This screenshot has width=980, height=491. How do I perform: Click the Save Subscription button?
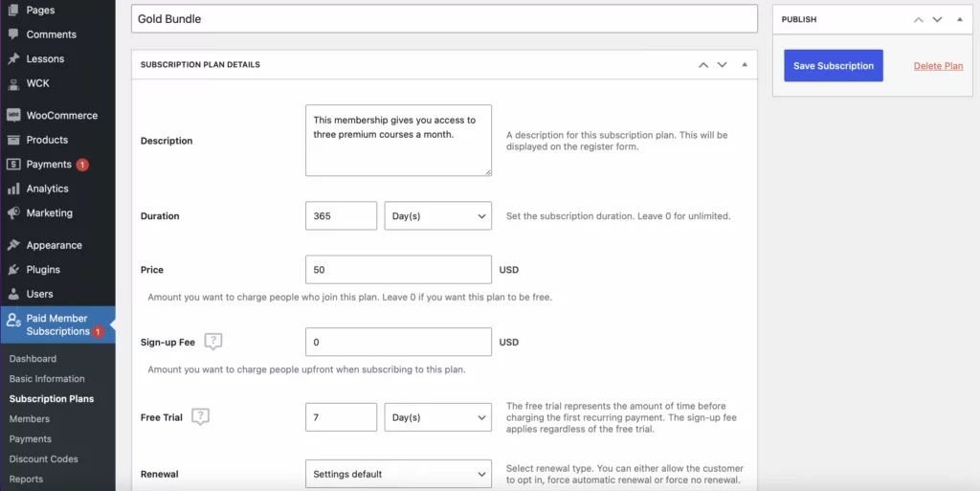click(834, 66)
